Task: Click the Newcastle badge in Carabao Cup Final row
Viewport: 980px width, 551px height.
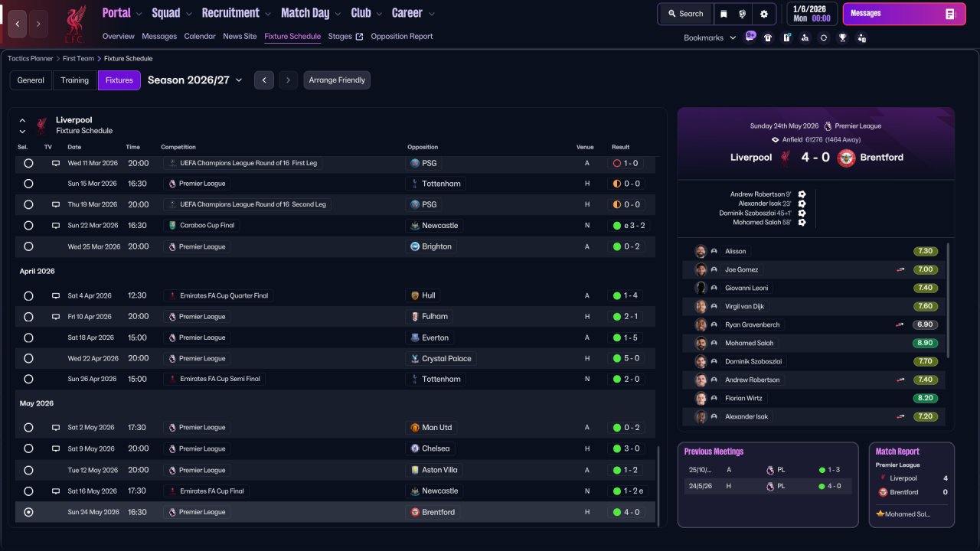Action: click(415, 226)
